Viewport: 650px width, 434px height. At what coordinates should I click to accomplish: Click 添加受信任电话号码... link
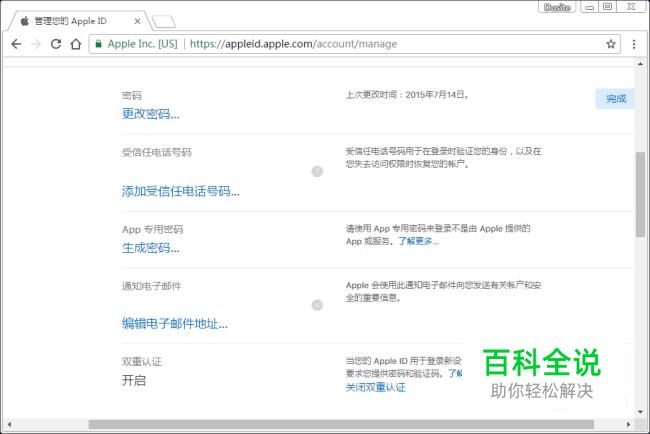click(181, 191)
